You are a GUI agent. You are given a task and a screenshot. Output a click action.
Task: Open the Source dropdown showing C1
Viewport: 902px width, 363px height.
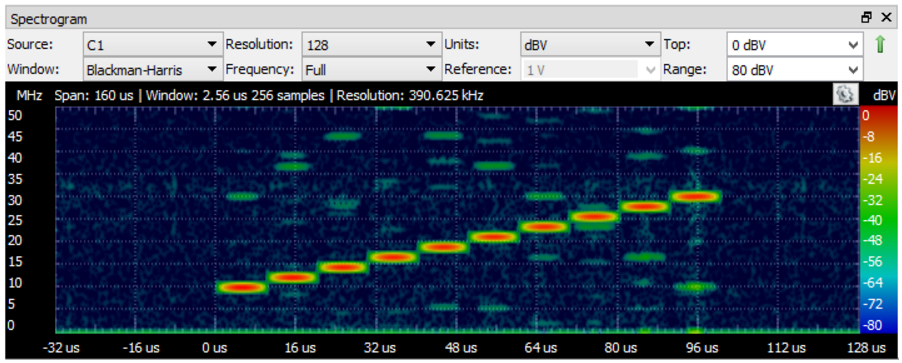(x=152, y=44)
